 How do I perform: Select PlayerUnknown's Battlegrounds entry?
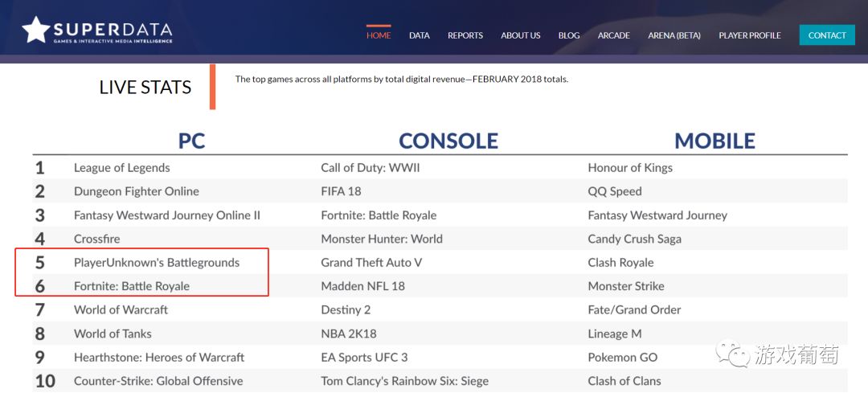(157, 262)
